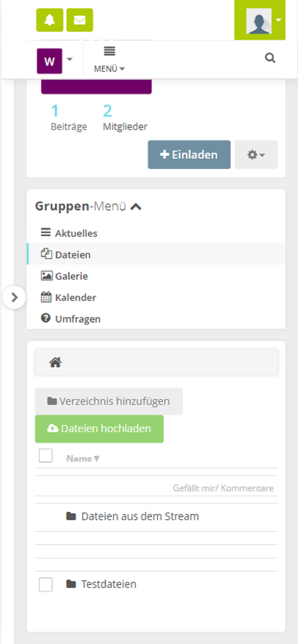This screenshot has width=298, height=644.
Task: Collapse the Gruppen-Menü section
Action: pyautogui.click(x=136, y=206)
